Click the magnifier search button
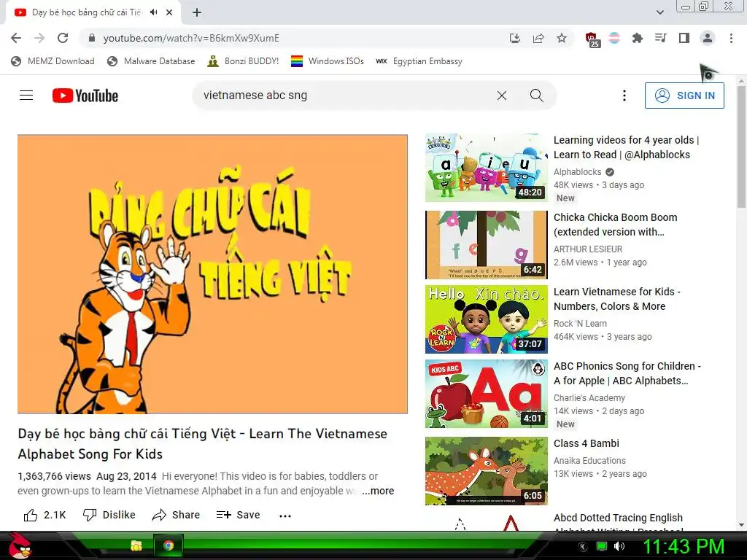Image resolution: width=747 pixels, height=560 pixels. [536, 96]
